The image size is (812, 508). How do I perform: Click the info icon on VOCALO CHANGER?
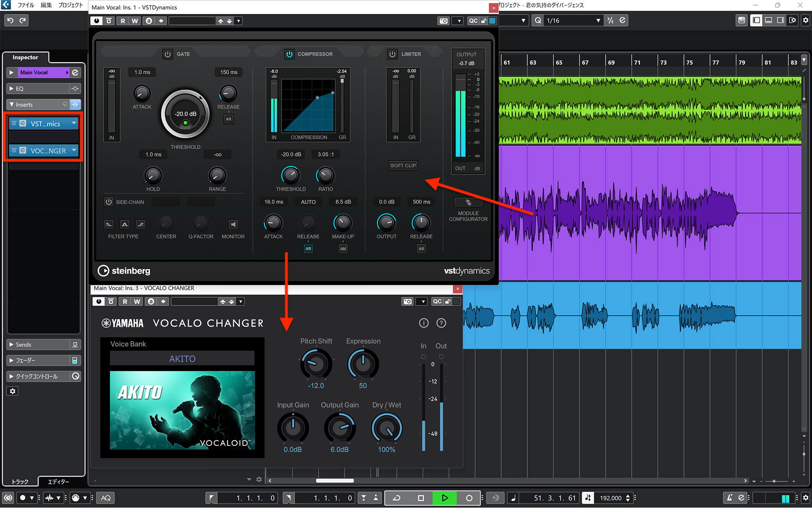click(424, 323)
